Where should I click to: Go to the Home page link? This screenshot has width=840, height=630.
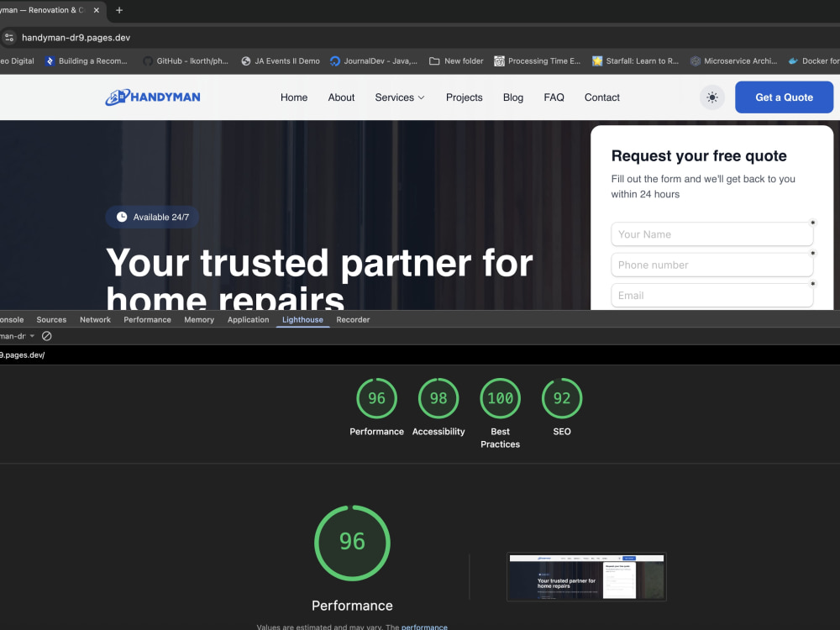294,97
